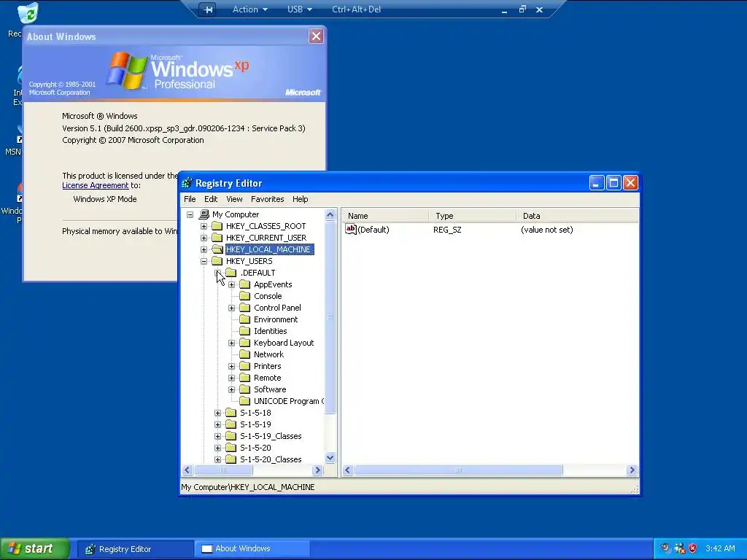
Task: Click values pane horizontal scroll right arrow
Action: click(632, 470)
